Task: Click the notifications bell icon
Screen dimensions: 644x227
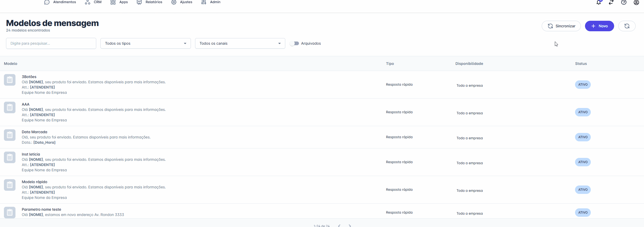Action: 599,3
